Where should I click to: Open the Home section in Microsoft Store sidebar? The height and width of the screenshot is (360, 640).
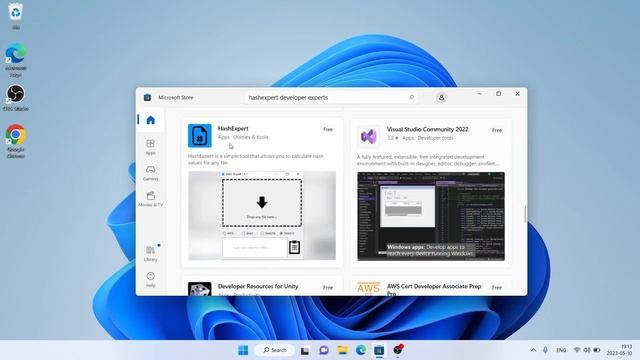click(x=151, y=120)
